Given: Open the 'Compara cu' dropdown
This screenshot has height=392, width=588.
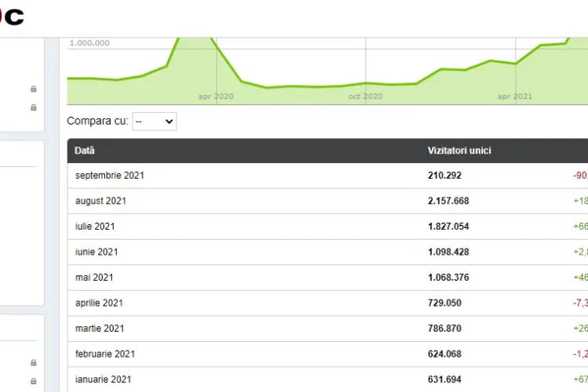Looking at the screenshot, I should coord(154,122).
